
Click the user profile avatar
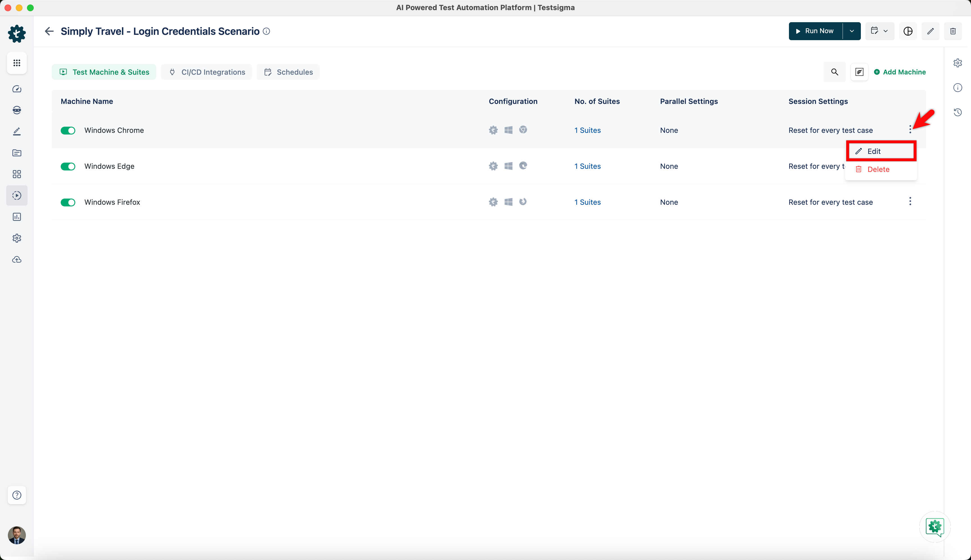click(x=17, y=535)
